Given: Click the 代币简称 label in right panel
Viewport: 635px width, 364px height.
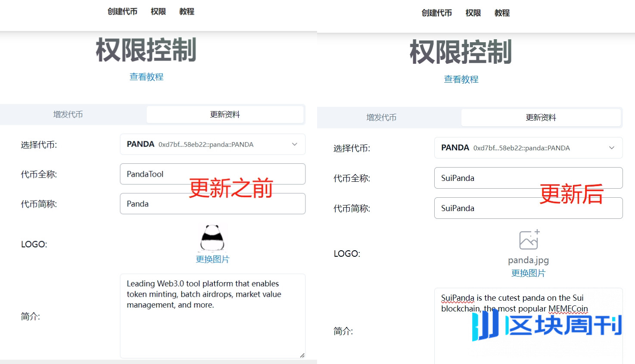Looking at the screenshot, I should pyautogui.click(x=352, y=208).
